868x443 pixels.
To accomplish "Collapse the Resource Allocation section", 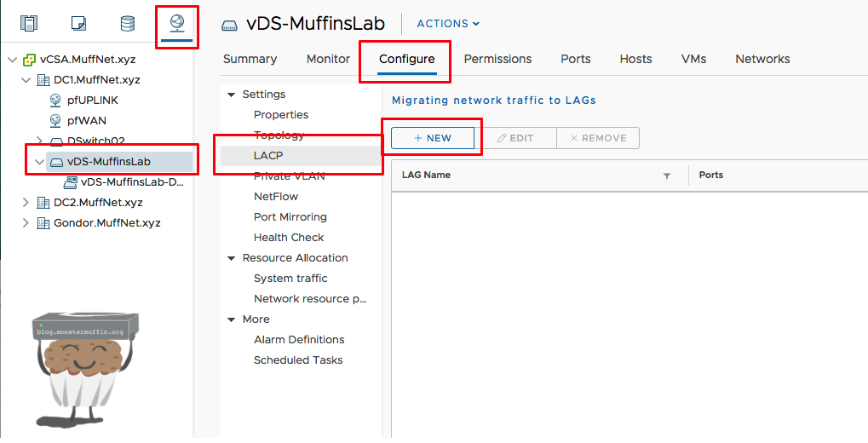I will tap(231, 258).
